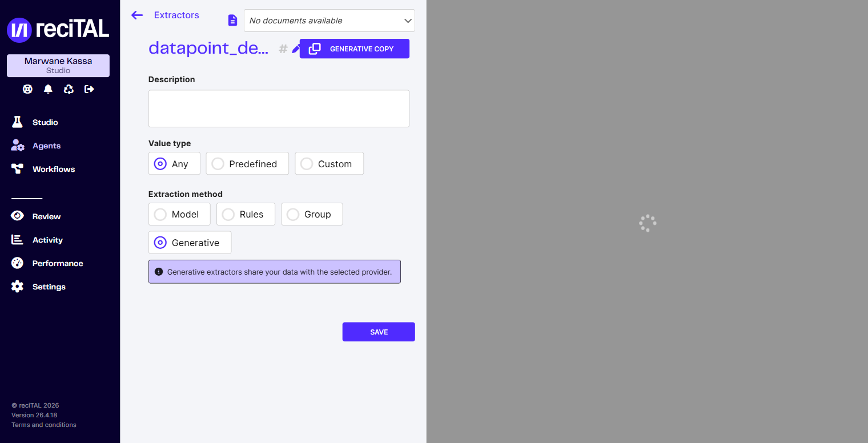Open the No documents available dropdown

click(329, 21)
